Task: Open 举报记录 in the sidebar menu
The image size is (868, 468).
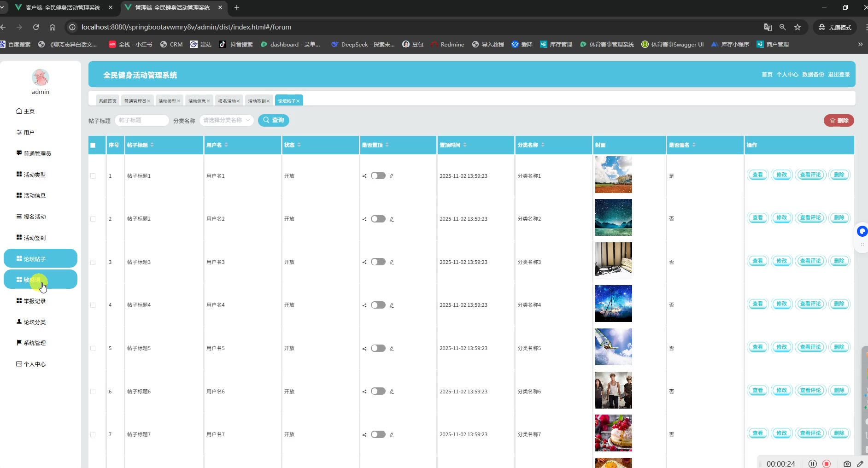Action: click(x=35, y=301)
